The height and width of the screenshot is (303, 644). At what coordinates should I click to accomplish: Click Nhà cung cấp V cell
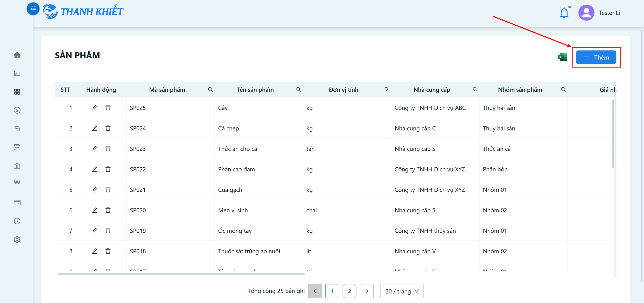pyautogui.click(x=435, y=251)
